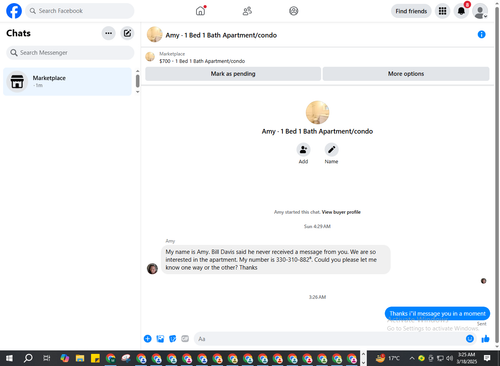Viewport: 500px width, 366px height.
Task: Attach a file with photo icon
Action: 160,339
